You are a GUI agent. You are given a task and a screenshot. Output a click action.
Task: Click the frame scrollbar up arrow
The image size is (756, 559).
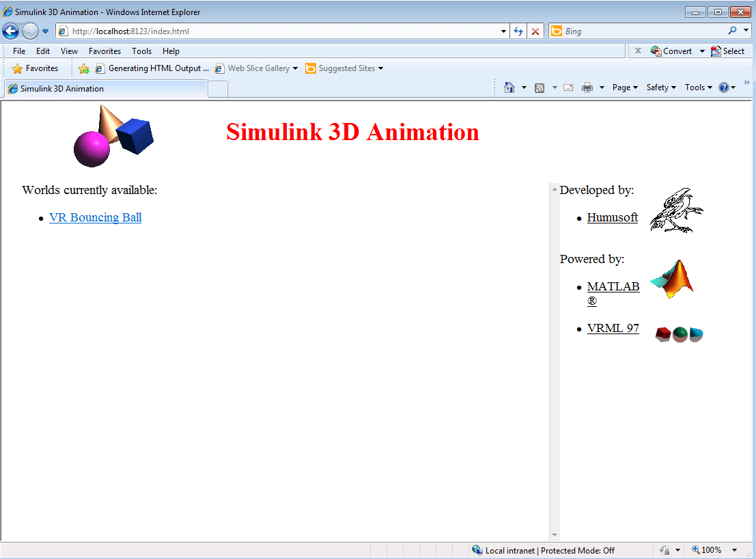pos(555,189)
